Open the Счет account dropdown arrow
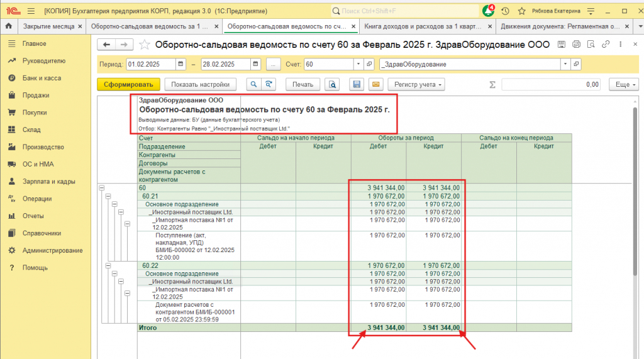The height and width of the screenshot is (359, 644). pyautogui.click(x=358, y=65)
